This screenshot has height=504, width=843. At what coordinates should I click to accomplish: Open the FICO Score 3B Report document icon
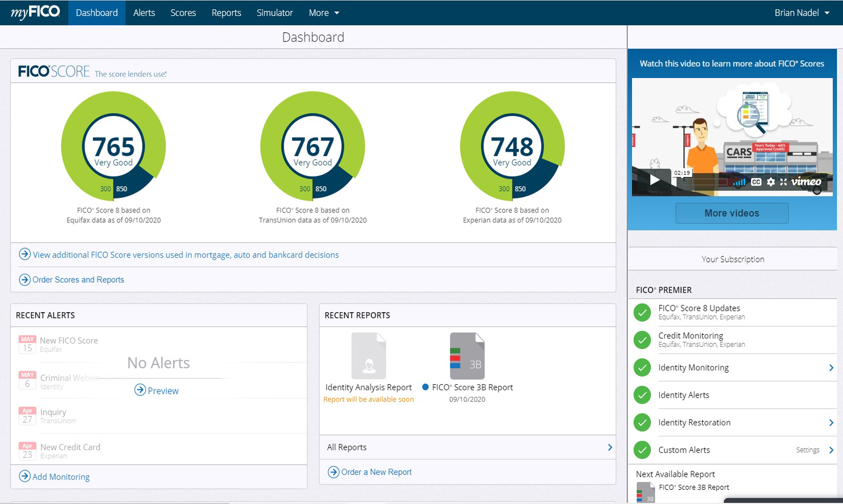coord(467,356)
